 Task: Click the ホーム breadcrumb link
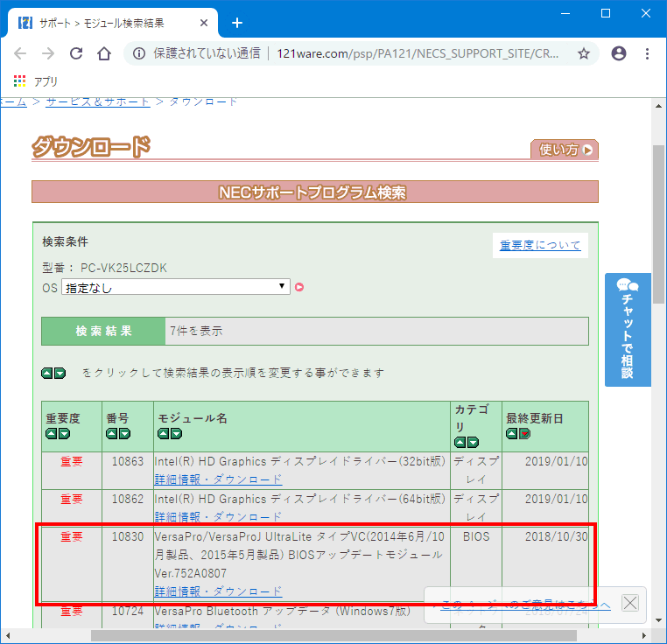13,101
